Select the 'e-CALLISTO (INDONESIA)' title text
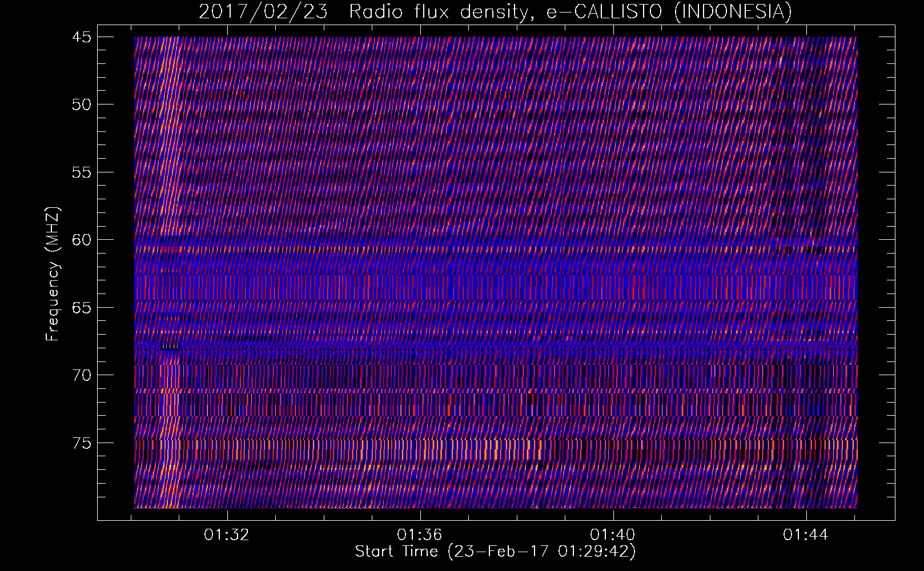This screenshot has width=924, height=571. (669, 11)
